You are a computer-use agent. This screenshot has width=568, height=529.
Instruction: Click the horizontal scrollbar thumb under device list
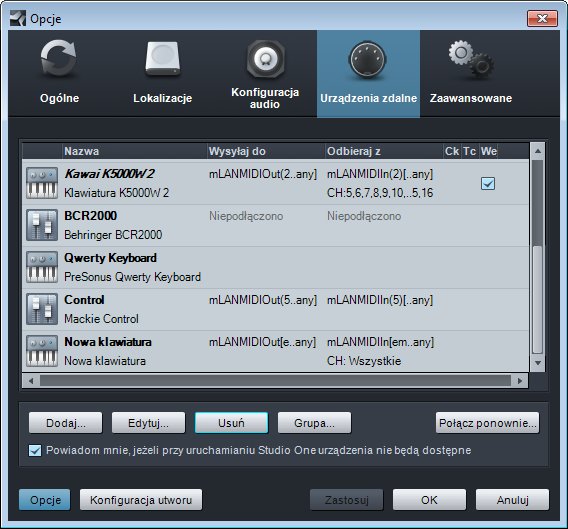click(275, 381)
